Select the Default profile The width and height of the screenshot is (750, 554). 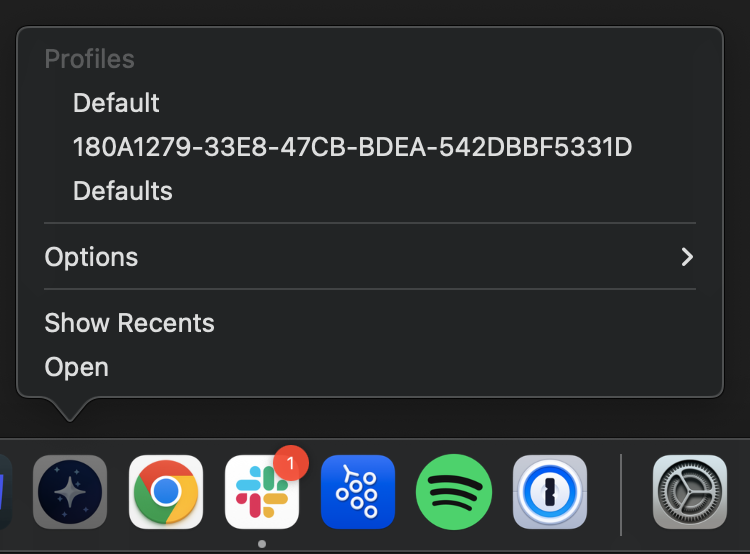click(116, 103)
